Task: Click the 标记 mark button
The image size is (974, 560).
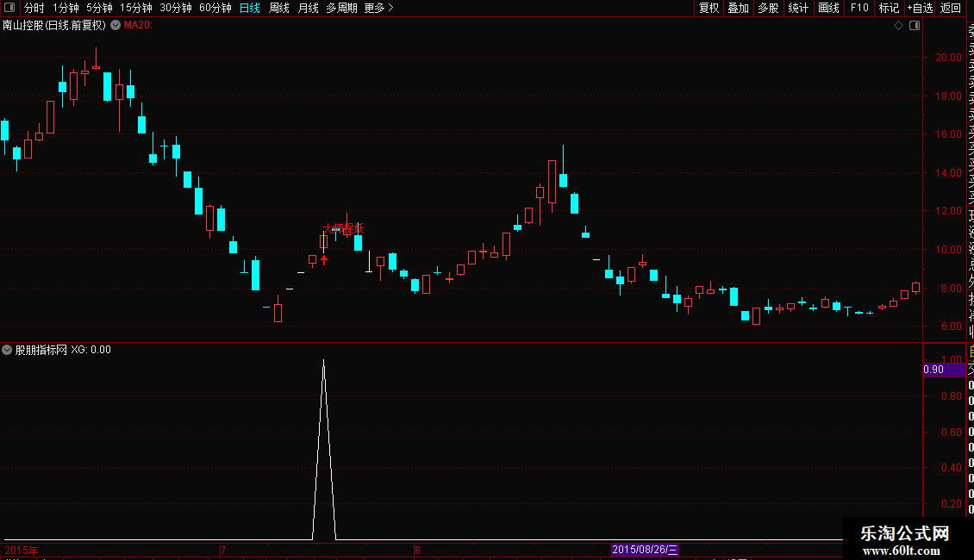Action: 889,8
